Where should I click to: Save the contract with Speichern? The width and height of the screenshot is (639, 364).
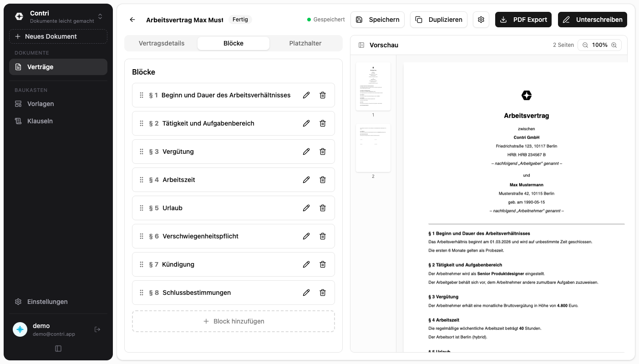coord(378,20)
